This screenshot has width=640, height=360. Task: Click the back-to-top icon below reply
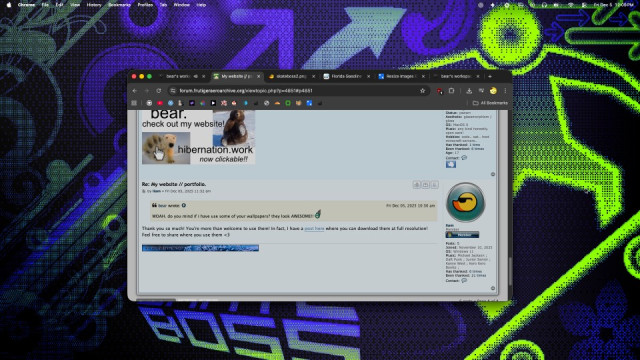[x=493, y=288]
